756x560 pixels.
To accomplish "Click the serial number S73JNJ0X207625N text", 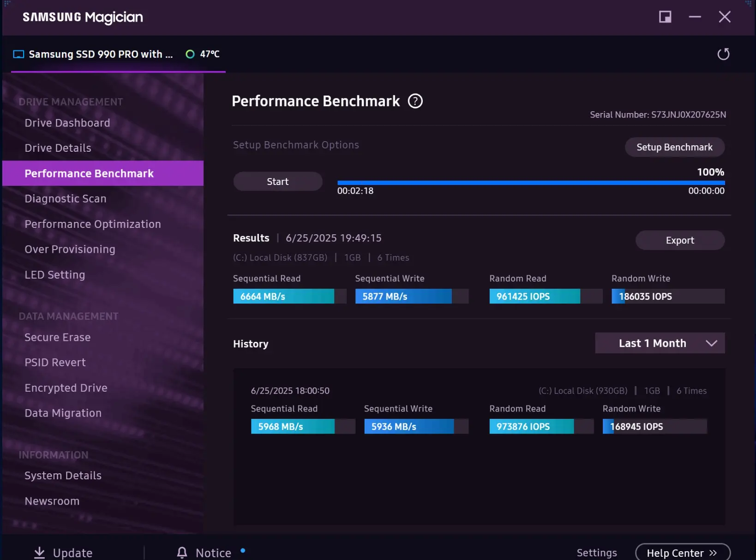I will 689,115.
